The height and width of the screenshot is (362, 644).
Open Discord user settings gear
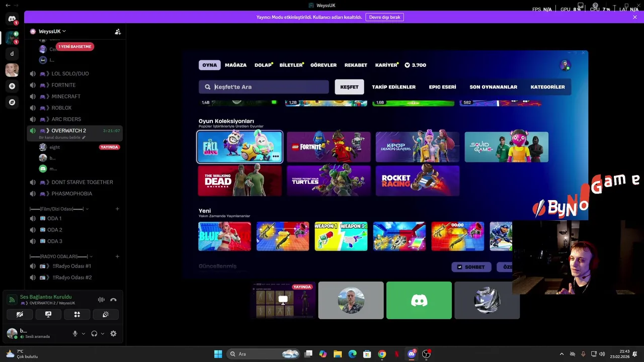(x=113, y=333)
